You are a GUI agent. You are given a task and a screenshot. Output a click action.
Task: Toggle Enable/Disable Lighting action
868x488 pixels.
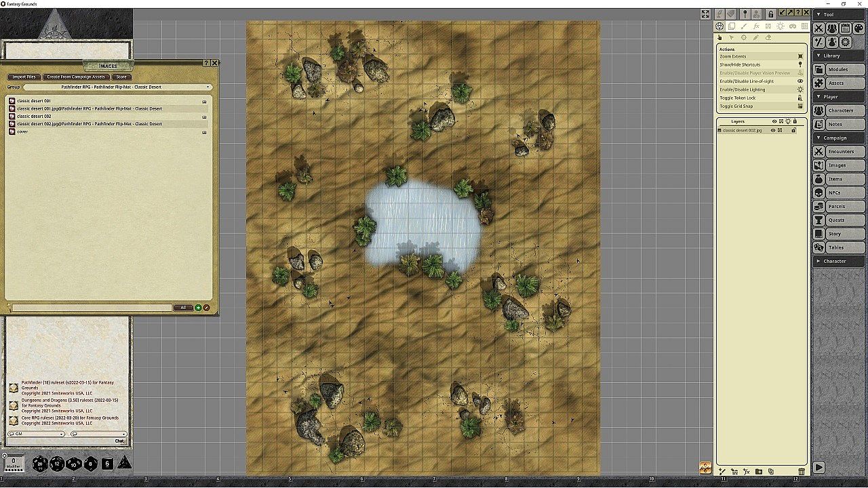[761, 89]
